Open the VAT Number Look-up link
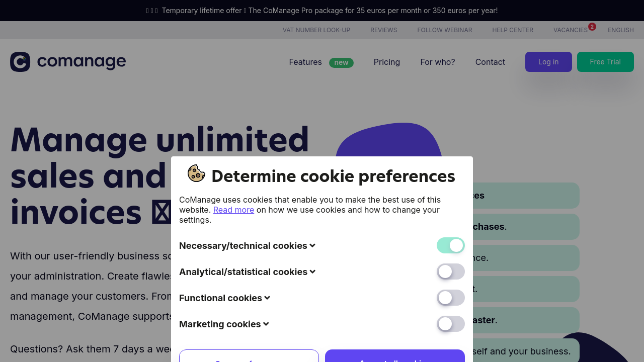This screenshot has width=644, height=362. click(x=316, y=30)
